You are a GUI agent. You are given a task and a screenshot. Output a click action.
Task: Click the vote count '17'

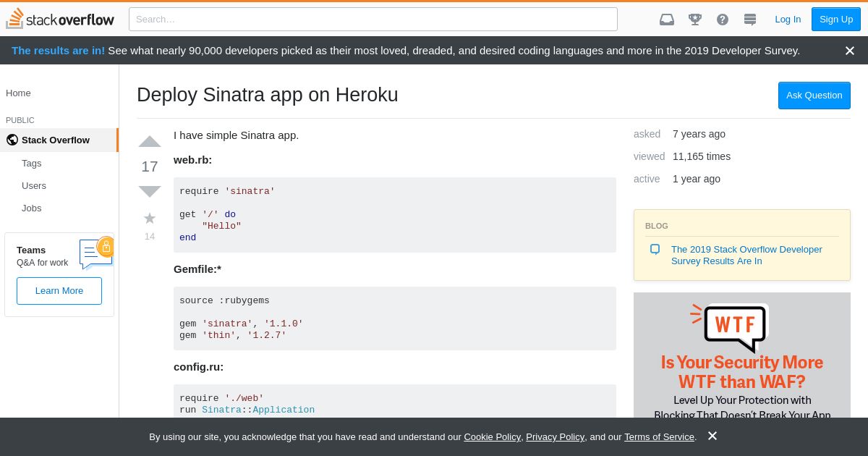pos(150,166)
